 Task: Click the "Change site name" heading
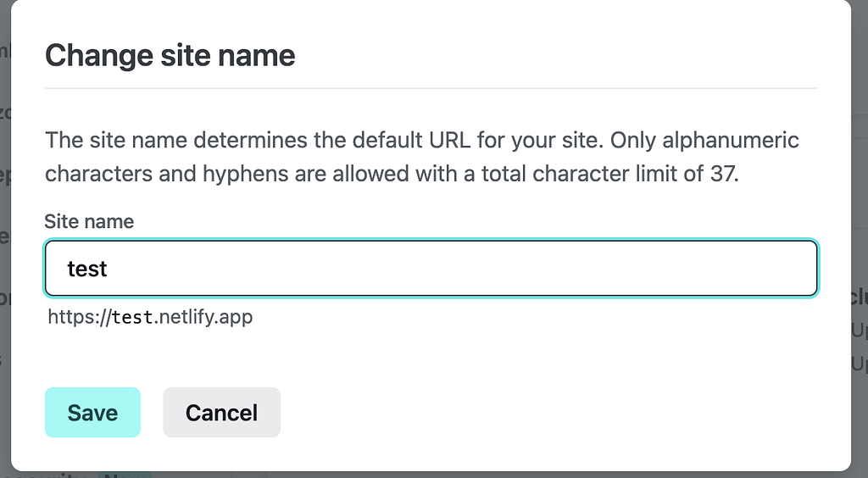(x=170, y=56)
